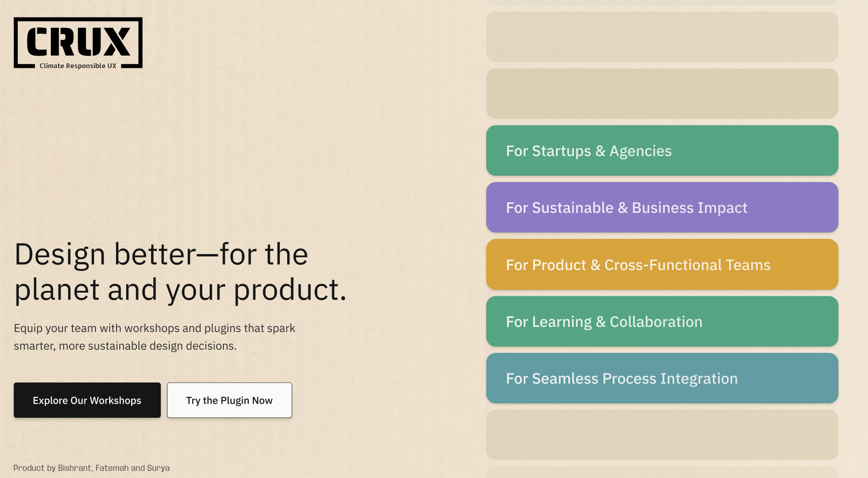This screenshot has height=478, width=868.
Task: Click the cut-off card at the list's top edge
Action: pyautogui.click(x=662, y=2)
